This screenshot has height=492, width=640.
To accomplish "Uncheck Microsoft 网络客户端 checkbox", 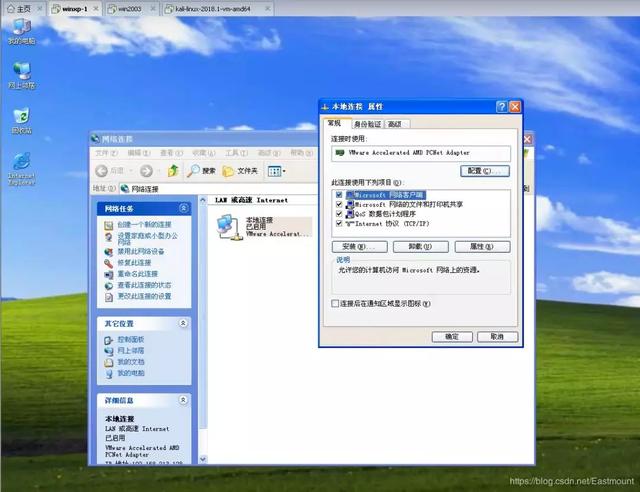I will (x=339, y=195).
